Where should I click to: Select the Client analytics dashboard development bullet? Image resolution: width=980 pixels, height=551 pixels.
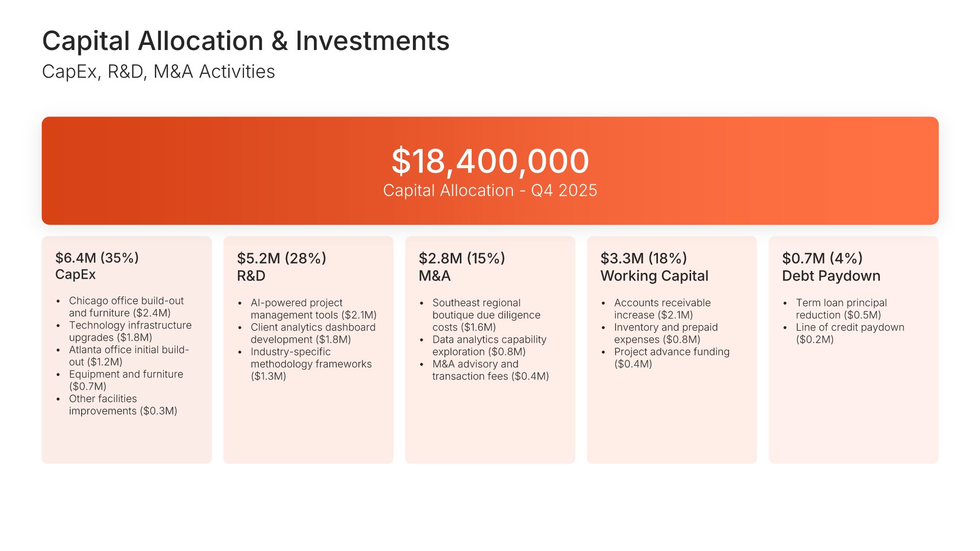[x=312, y=333]
